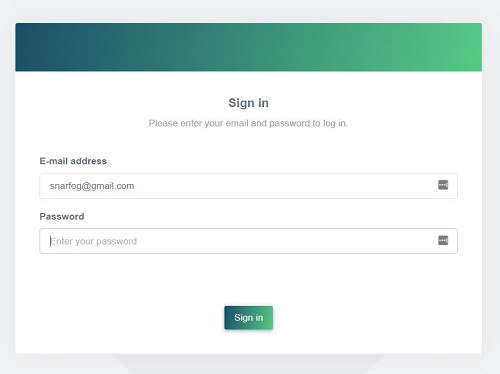The image size is (500, 374).
Task: Click the green gradient header banner
Action: (x=248, y=47)
